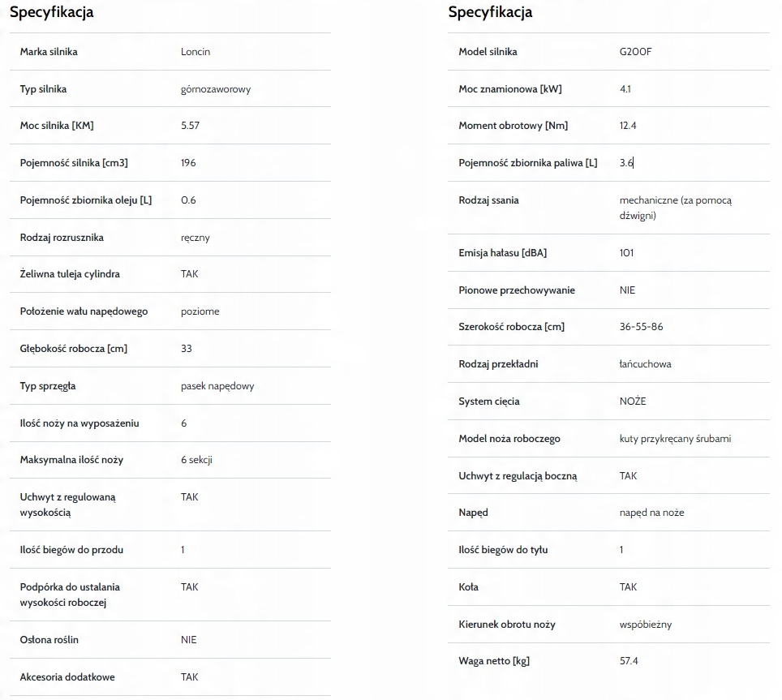Select the 101 noise emission value
The height and width of the screenshot is (700, 782).
click(x=626, y=253)
